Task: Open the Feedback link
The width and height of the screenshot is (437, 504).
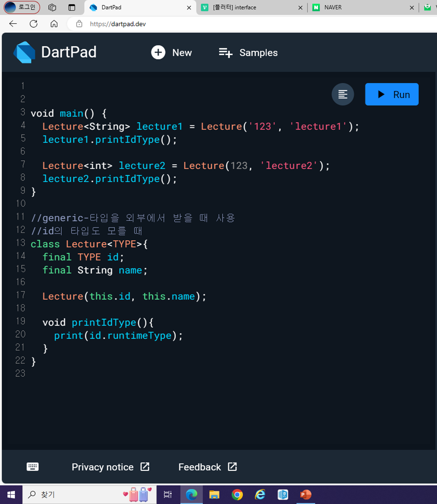Action: tap(208, 467)
